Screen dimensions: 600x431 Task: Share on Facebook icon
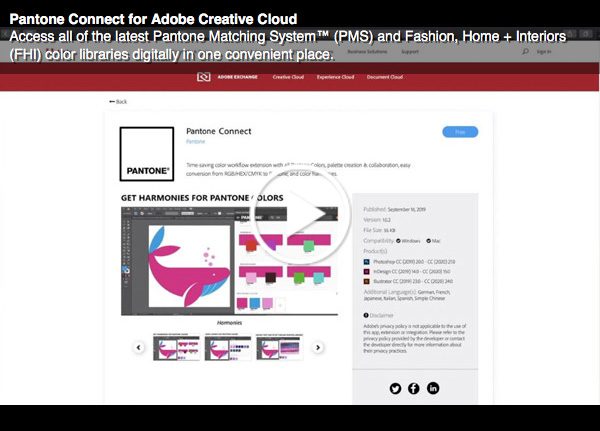pyautogui.click(x=414, y=389)
